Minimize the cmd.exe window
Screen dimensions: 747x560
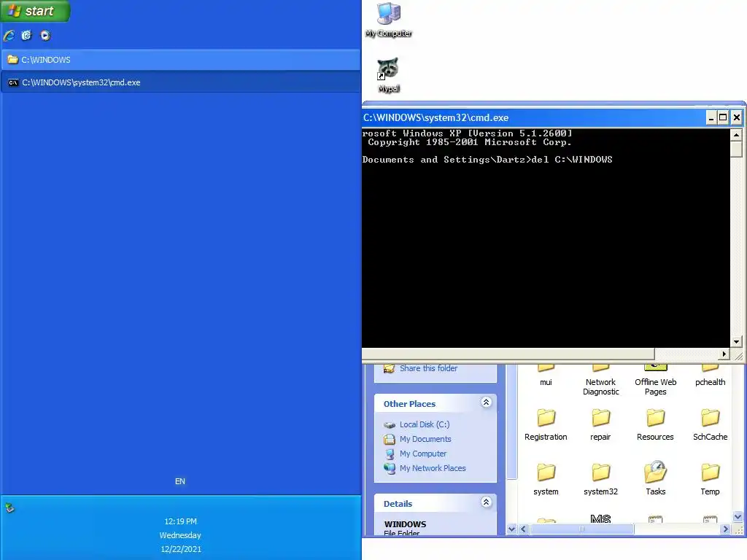[x=711, y=117]
